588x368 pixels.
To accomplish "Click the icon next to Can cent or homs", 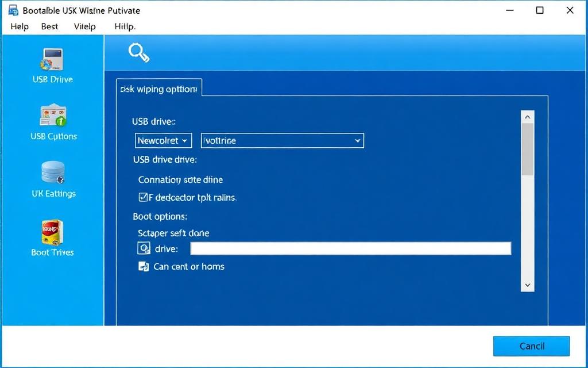I will point(144,266).
